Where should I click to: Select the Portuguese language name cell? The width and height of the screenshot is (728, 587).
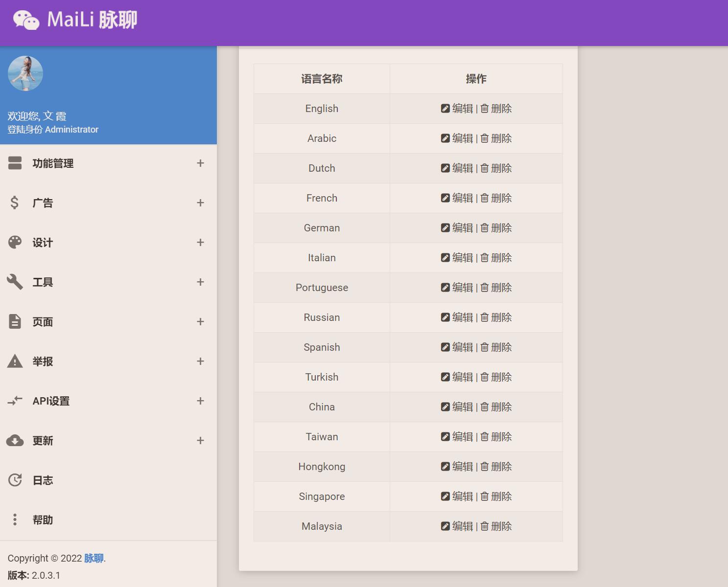322,288
